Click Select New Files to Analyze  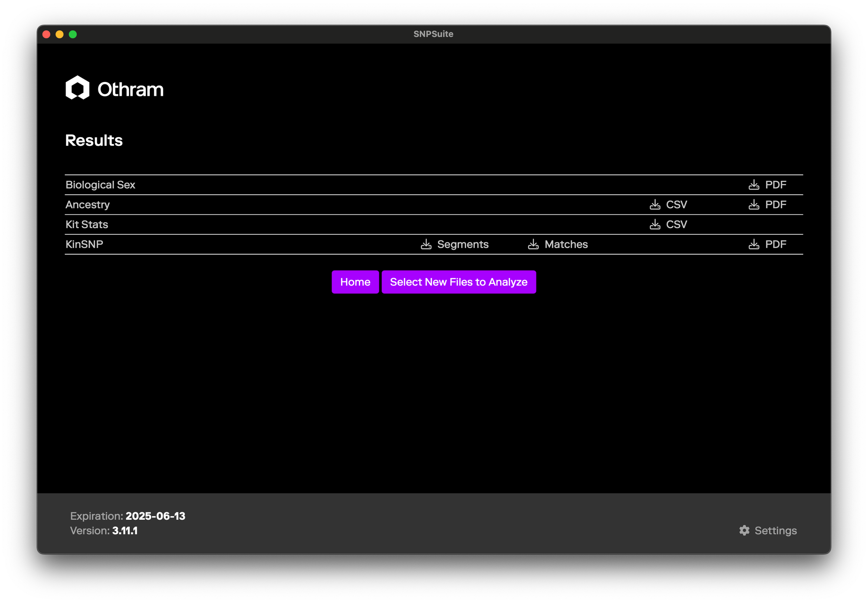pos(458,282)
